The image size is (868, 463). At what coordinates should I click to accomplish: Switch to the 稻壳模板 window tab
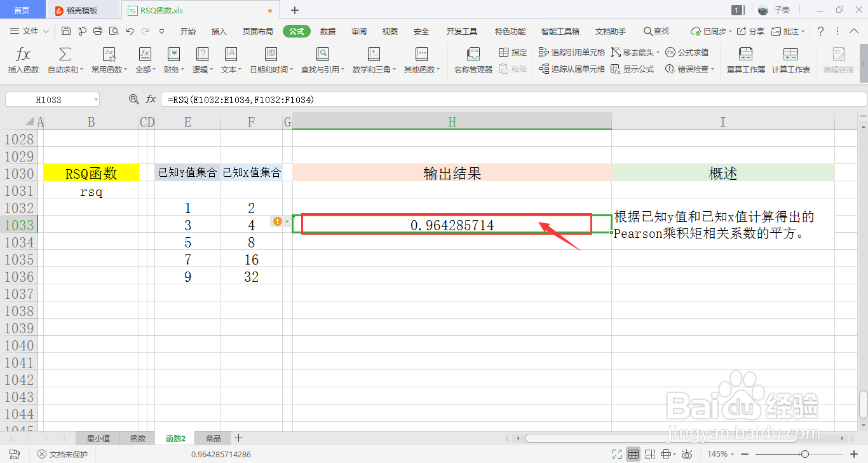(83, 10)
